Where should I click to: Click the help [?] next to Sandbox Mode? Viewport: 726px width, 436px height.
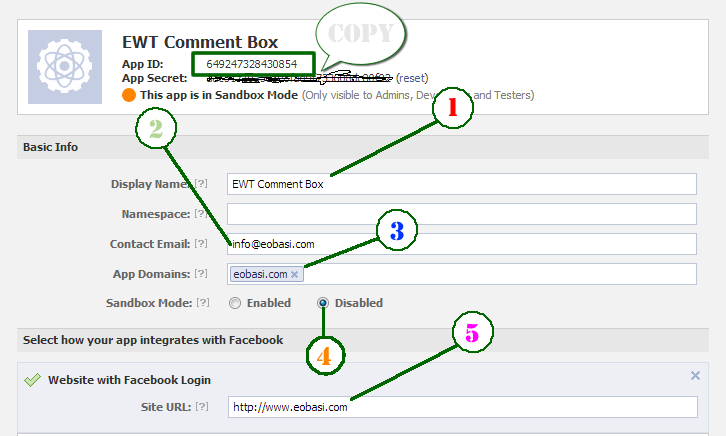pyautogui.click(x=201, y=303)
